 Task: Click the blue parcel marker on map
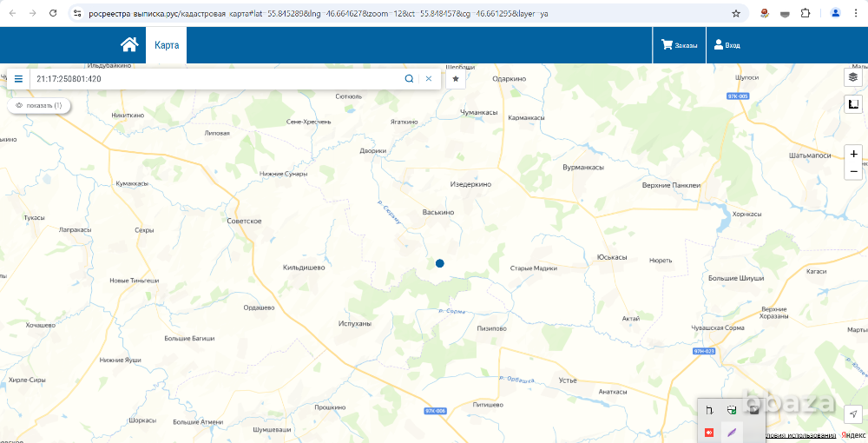click(440, 263)
